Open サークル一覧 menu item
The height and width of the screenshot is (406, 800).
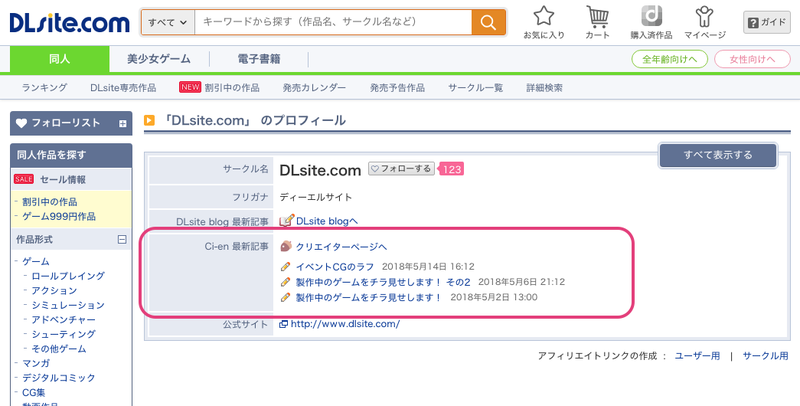tap(476, 88)
